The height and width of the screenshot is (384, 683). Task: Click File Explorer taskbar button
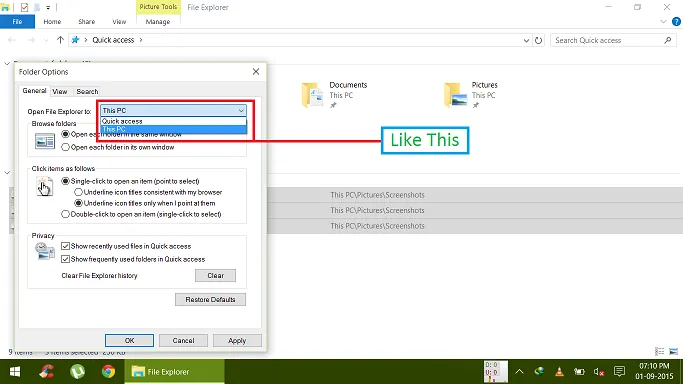click(174, 371)
